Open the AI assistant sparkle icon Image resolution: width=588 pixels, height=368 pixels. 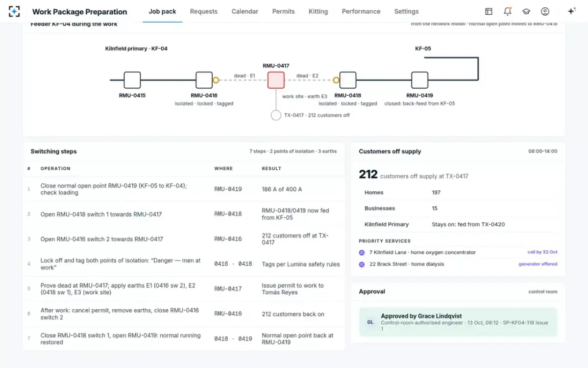click(x=571, y=11)
